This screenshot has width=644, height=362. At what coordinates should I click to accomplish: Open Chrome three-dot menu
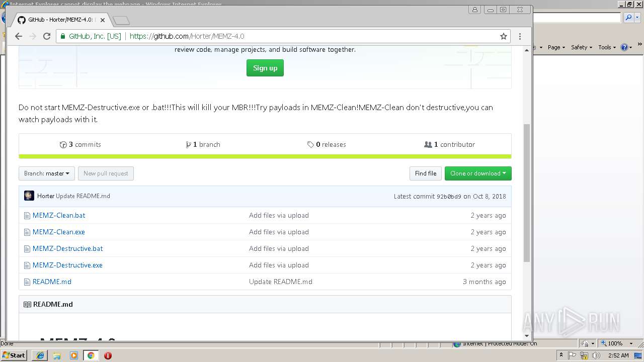[520, 36]
